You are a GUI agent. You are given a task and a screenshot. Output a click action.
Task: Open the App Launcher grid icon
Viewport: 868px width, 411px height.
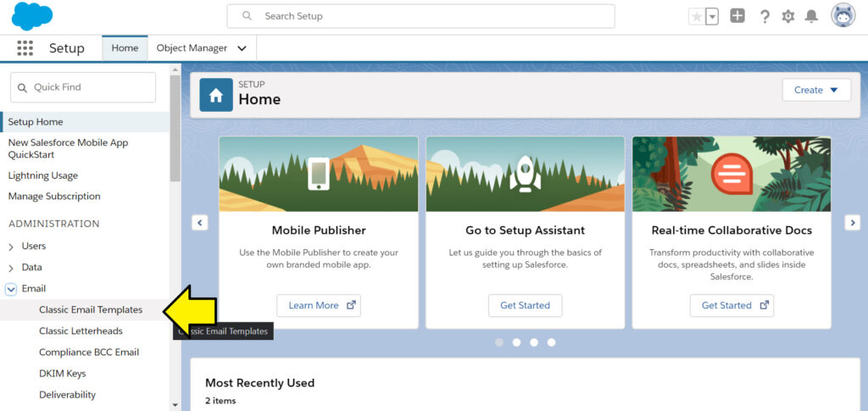tap(25, 48)
